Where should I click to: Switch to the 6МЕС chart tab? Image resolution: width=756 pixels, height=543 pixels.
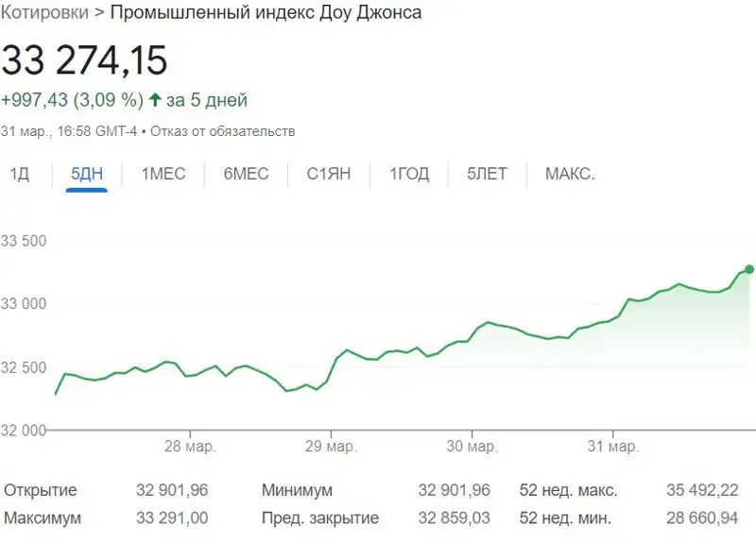tap(246, 174)
